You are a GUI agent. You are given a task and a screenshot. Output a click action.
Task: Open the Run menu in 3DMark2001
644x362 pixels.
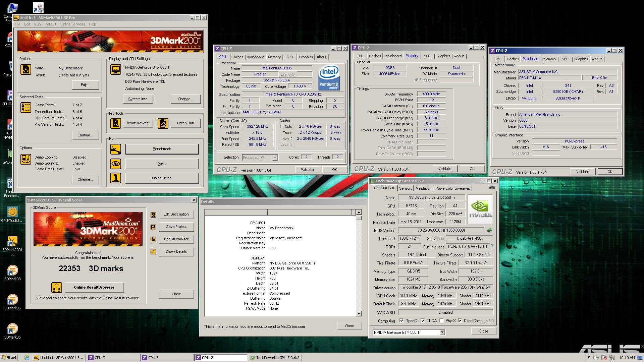(x=37, y=24)
